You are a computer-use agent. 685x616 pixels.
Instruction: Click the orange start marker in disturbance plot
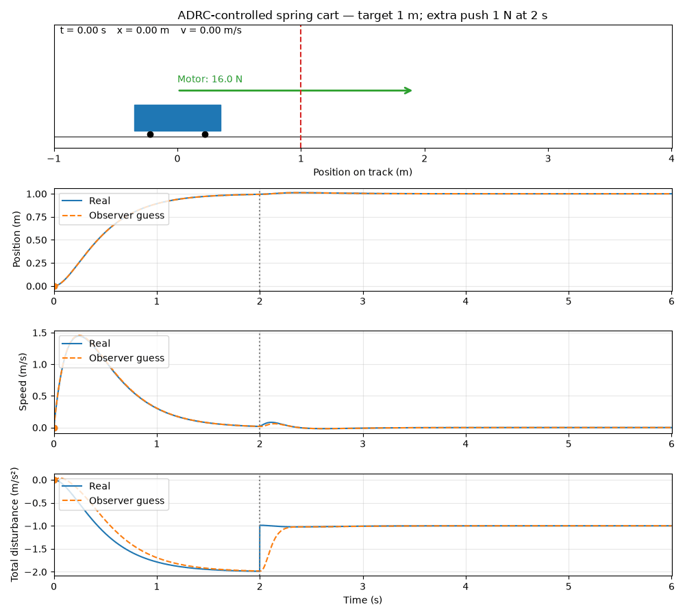55,480
